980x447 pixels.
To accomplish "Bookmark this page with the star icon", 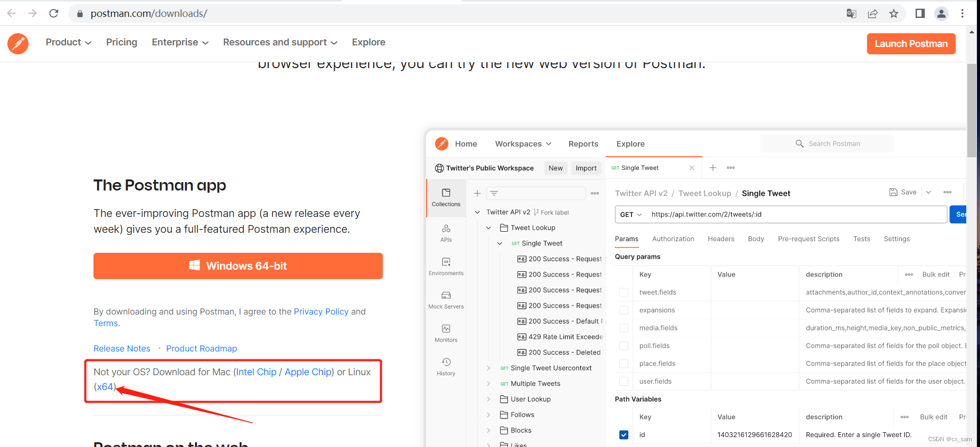I will 894,14.
